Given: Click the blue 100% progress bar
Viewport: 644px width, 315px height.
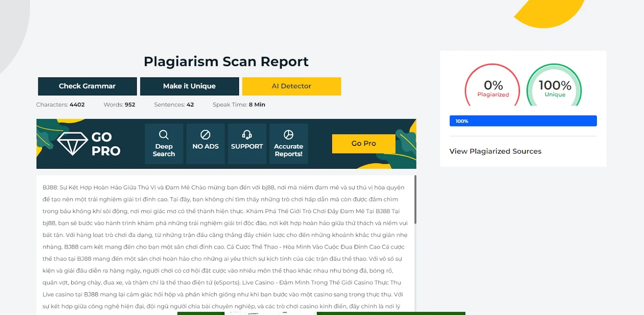Looking at the screenshot, I should [523, 121].
